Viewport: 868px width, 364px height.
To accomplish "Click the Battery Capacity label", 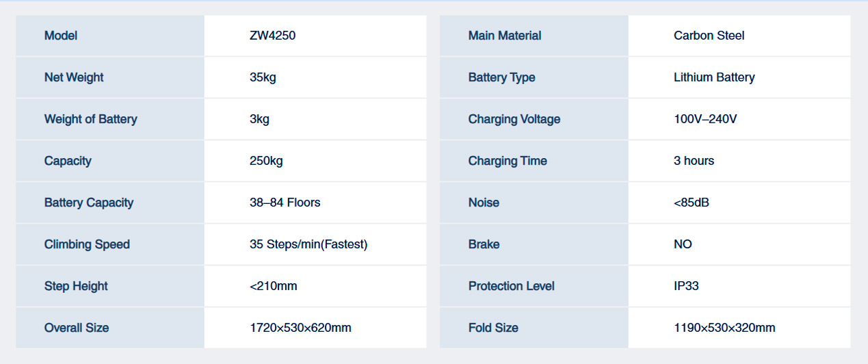I will 89,203.
